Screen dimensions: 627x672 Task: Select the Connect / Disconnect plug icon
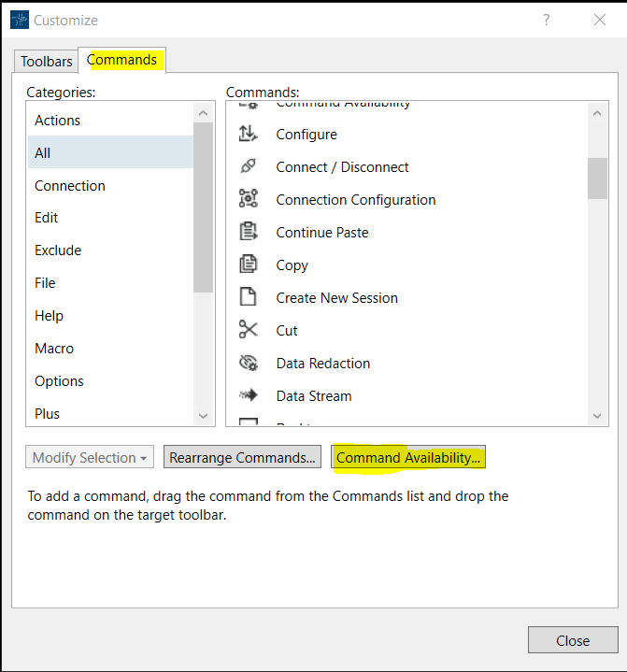click(249, 166)
